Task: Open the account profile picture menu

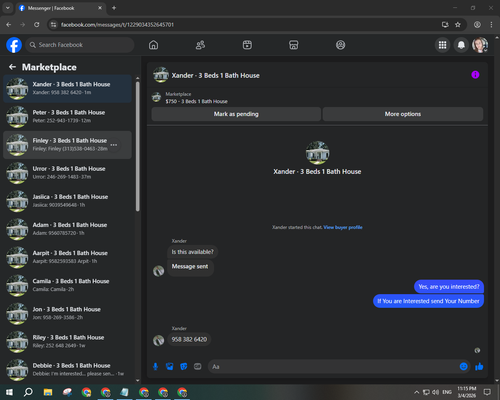Action: point(480,45)
